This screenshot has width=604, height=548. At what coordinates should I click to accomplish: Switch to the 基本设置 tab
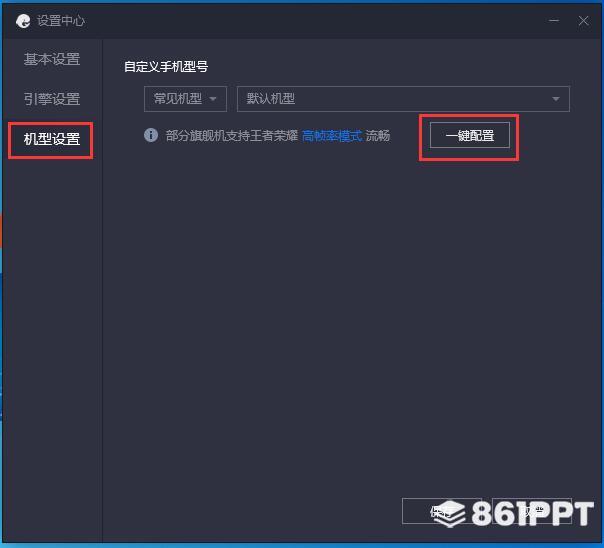tap(52, 59)
